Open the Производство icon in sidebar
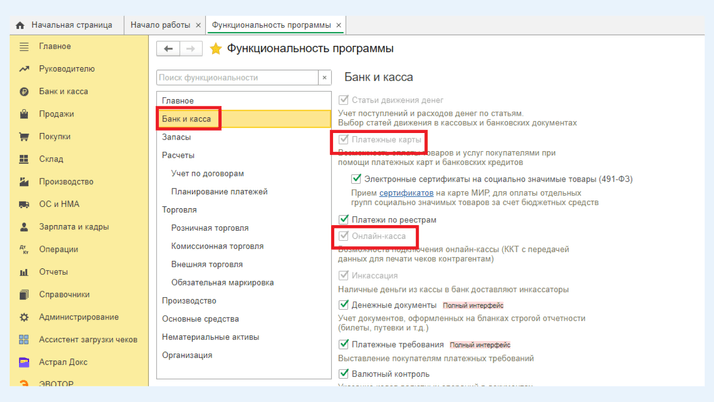The width and height of the screenshot is (714, 402). pyautogui.click(x=24, y=182)
